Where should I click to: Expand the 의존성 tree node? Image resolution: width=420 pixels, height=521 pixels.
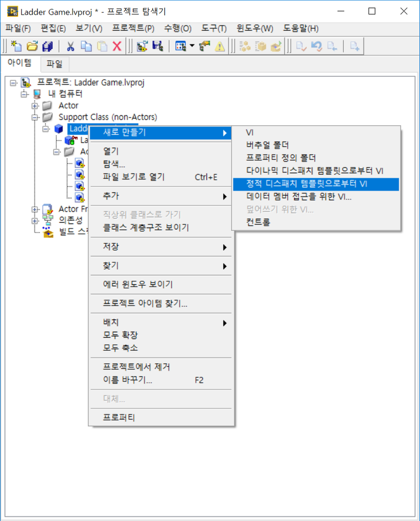pos(35,221)
